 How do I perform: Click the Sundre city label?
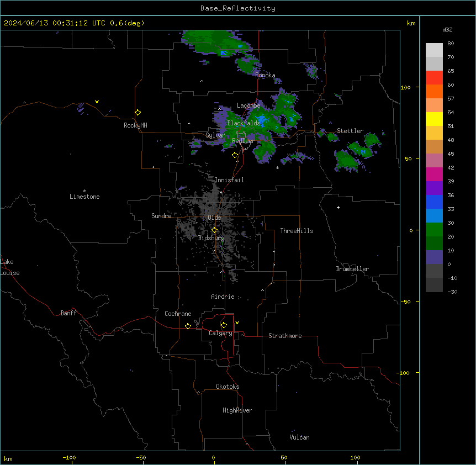point(161,216)
